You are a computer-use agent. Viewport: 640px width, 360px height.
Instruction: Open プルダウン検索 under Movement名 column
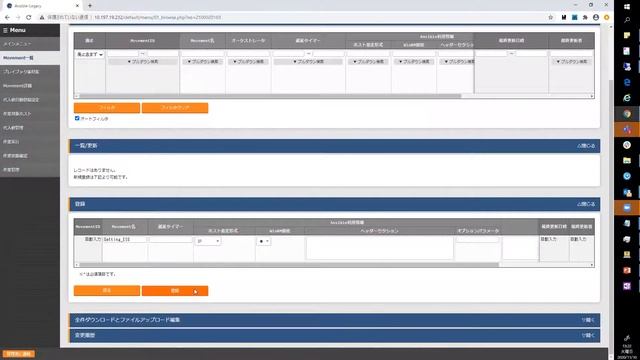(203, 62)
